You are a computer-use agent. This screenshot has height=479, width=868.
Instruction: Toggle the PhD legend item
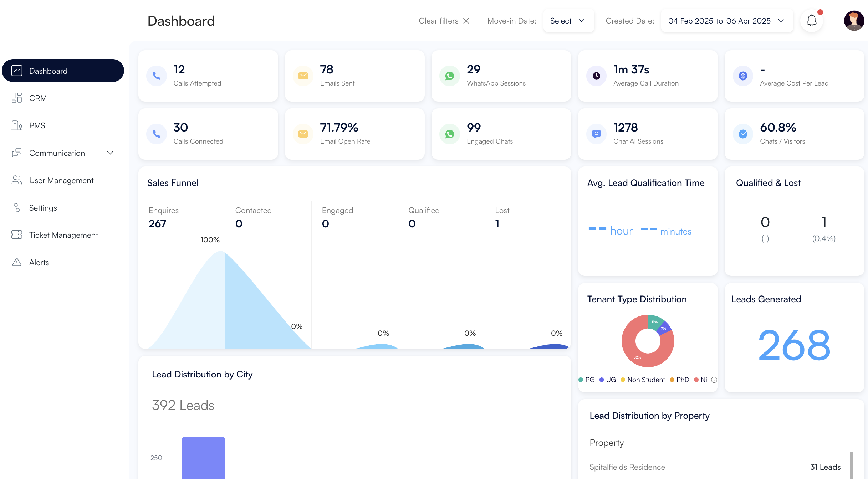point(679,380)
